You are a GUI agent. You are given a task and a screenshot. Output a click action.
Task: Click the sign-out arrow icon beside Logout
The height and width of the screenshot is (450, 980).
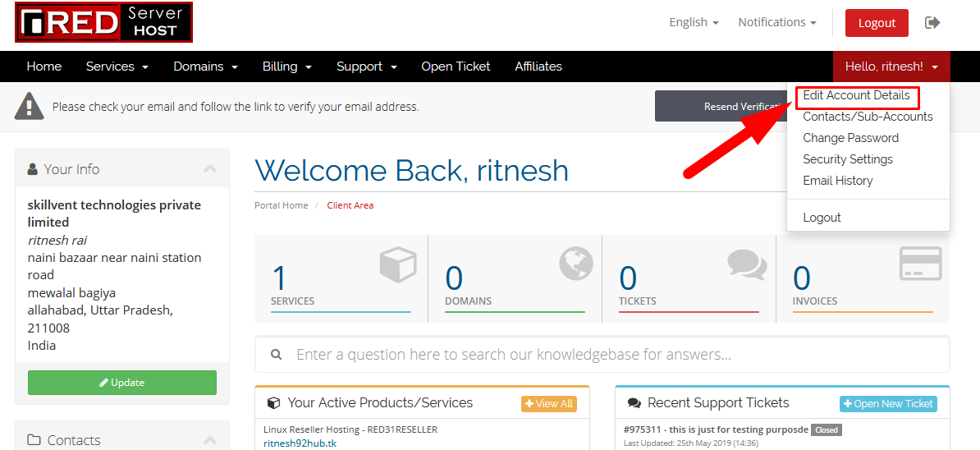(x=932, y=22)
